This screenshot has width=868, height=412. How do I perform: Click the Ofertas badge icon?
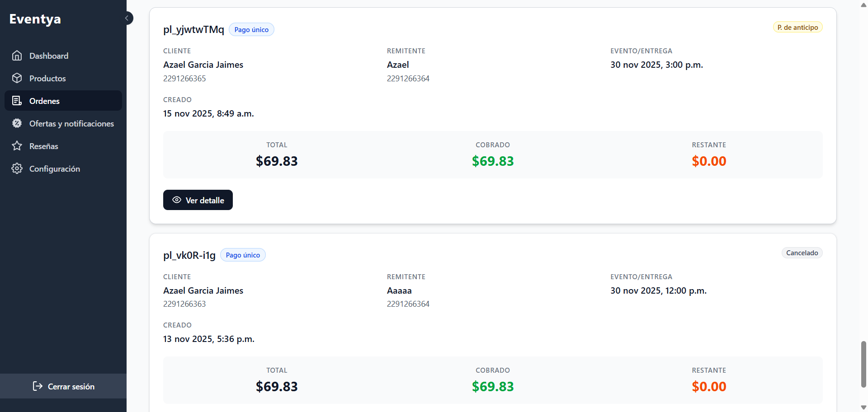click(x=17, y=123)
